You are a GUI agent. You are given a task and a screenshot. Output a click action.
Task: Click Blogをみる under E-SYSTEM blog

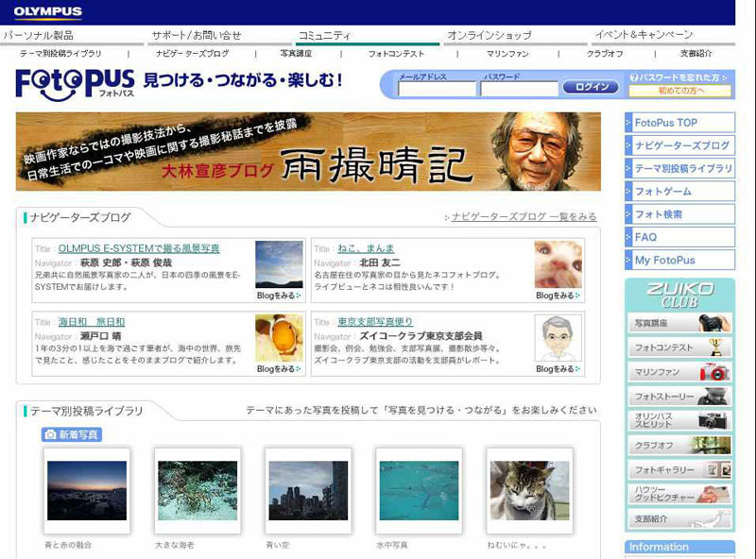coord(279,296)
